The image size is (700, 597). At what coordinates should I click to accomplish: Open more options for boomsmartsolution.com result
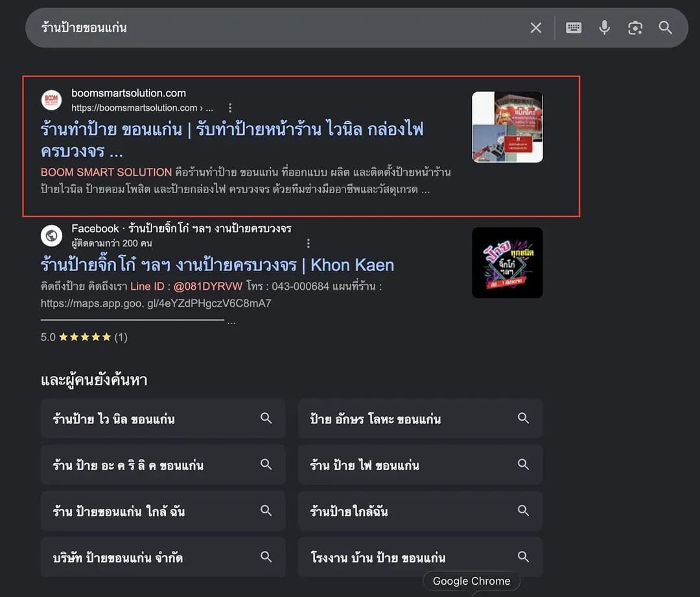tap(230, 108)
